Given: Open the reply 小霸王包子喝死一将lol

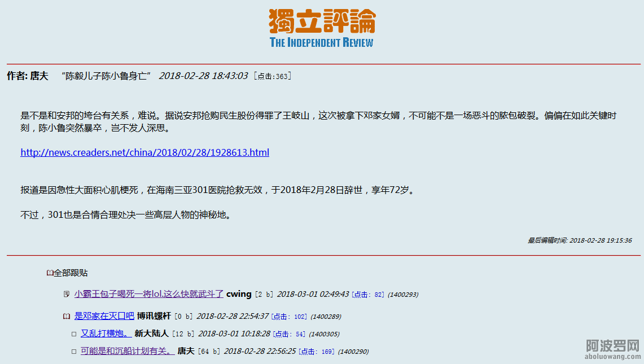Looking at the screenshot, I should coord(149,294).
